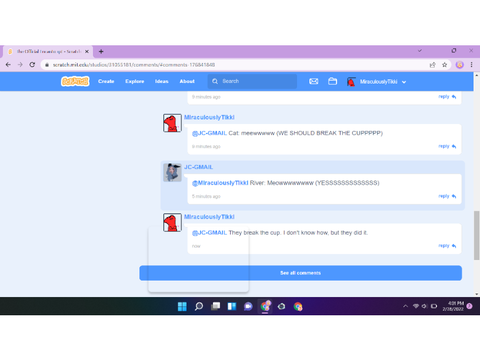Click the active Chrome taskbar icon
Image resolution: width=480 pixels, height=360 pixels.
point(265,306)
